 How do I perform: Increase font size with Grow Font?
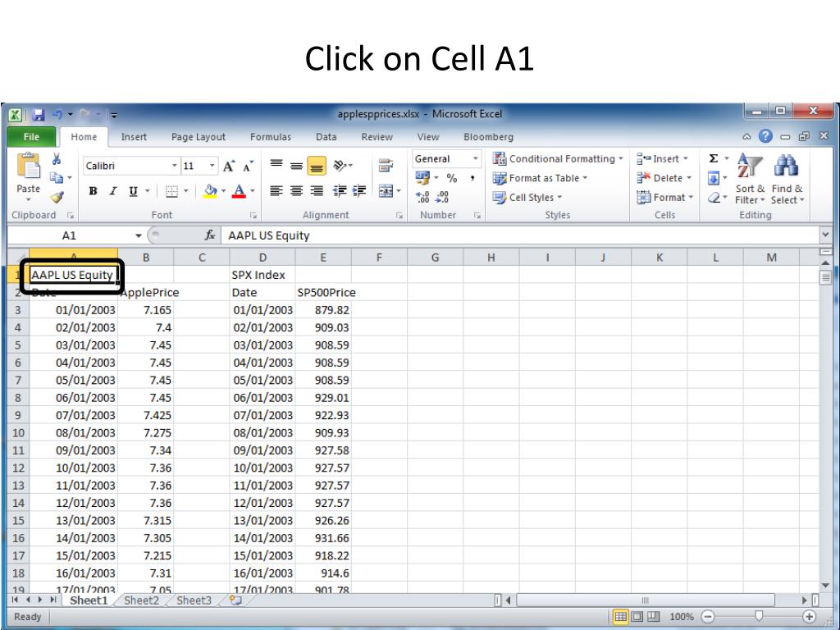pyautogui.click(x=229, y=166)
